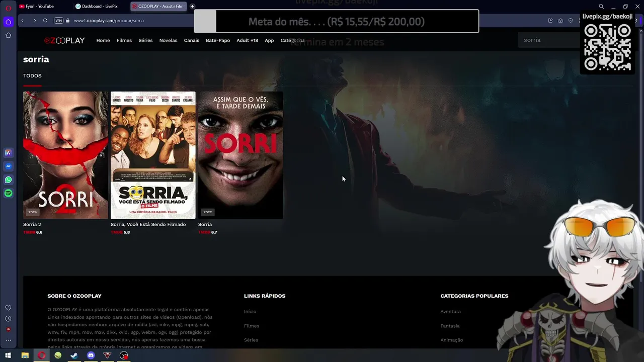Open the sidebar three-dots setup menu

click(8, 340)
